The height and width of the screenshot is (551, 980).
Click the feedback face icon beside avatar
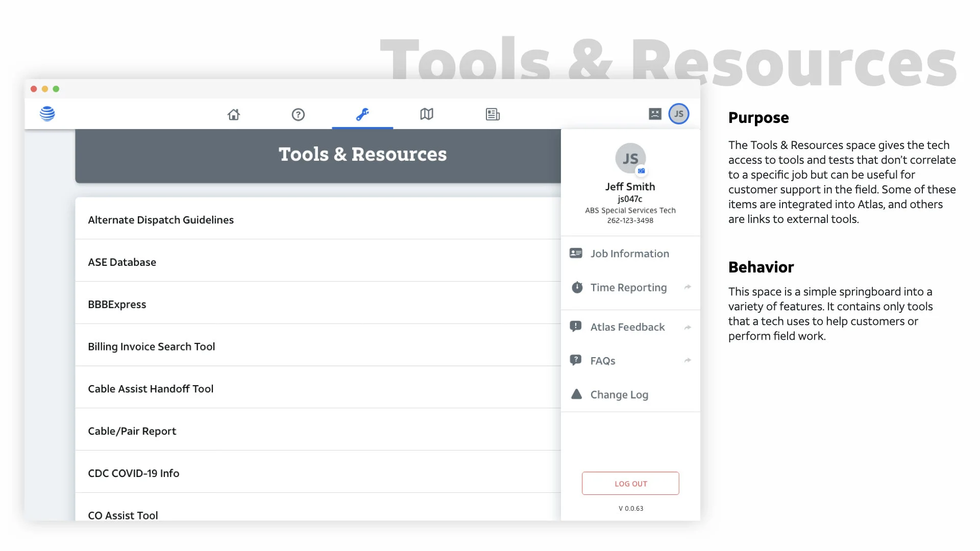pos(655,114)
